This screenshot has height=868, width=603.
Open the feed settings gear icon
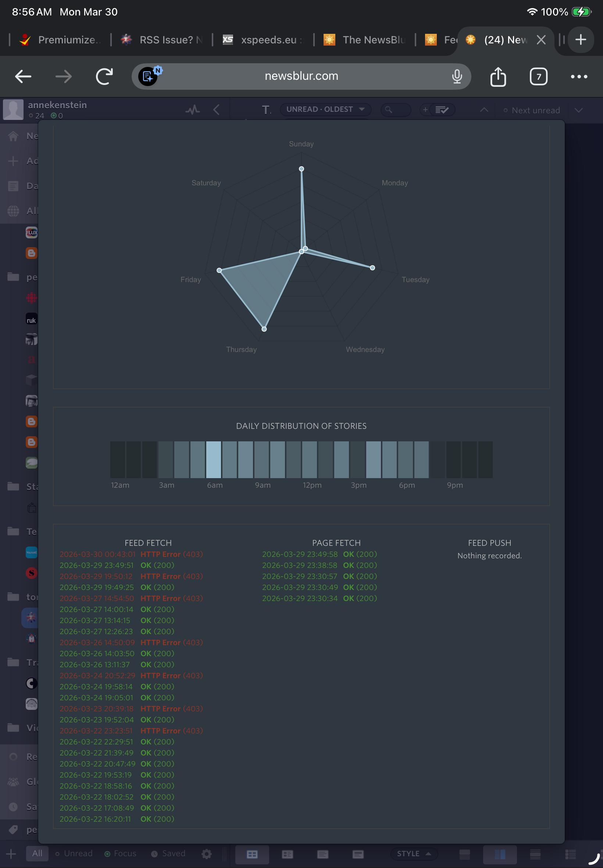206,854
